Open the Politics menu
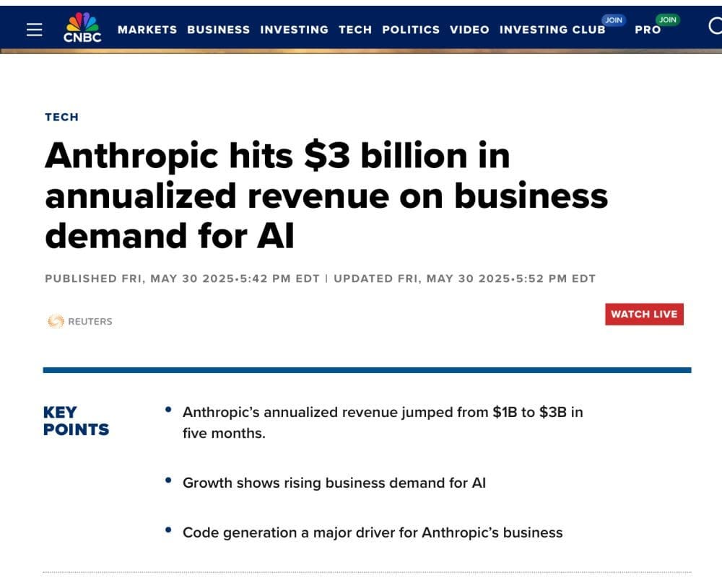Screen dimensions: 722x588 (x=411, y=30)
